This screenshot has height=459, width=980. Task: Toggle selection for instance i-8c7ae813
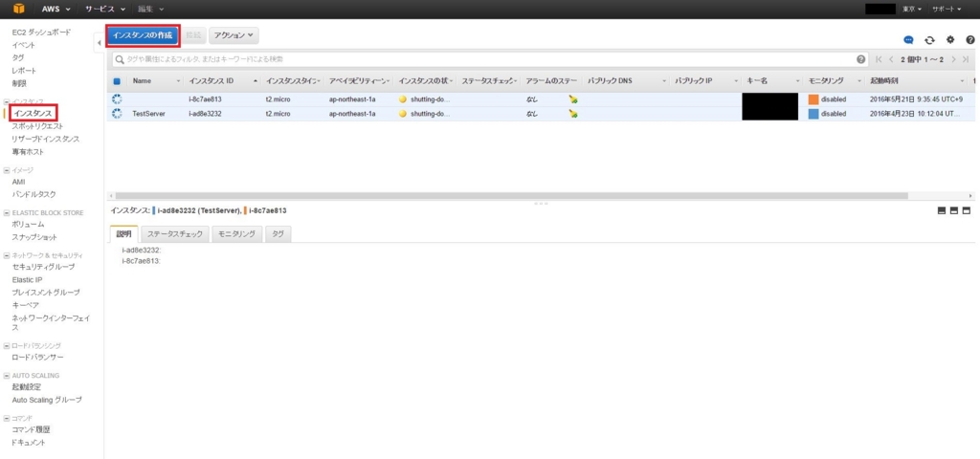pos(117,99)
